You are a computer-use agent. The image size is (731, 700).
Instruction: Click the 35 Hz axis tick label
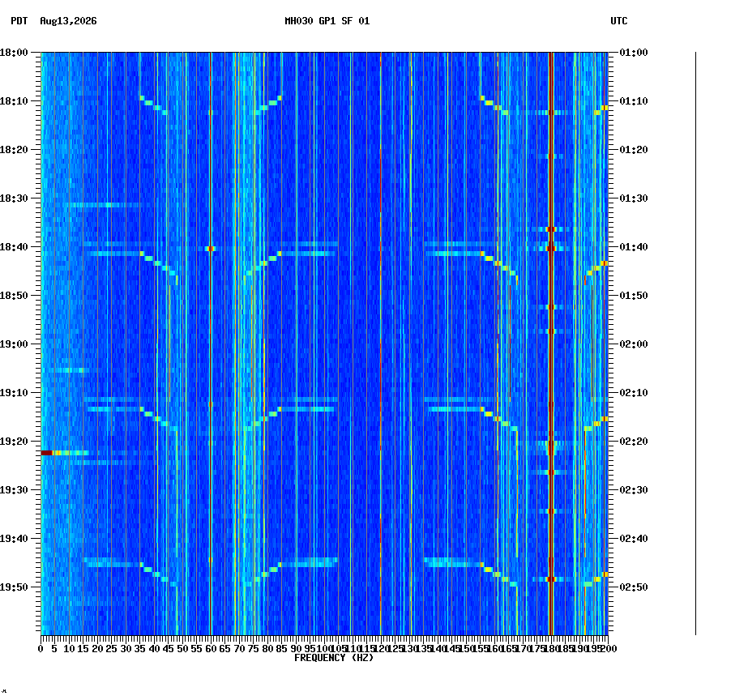click(x=140, y=649)
